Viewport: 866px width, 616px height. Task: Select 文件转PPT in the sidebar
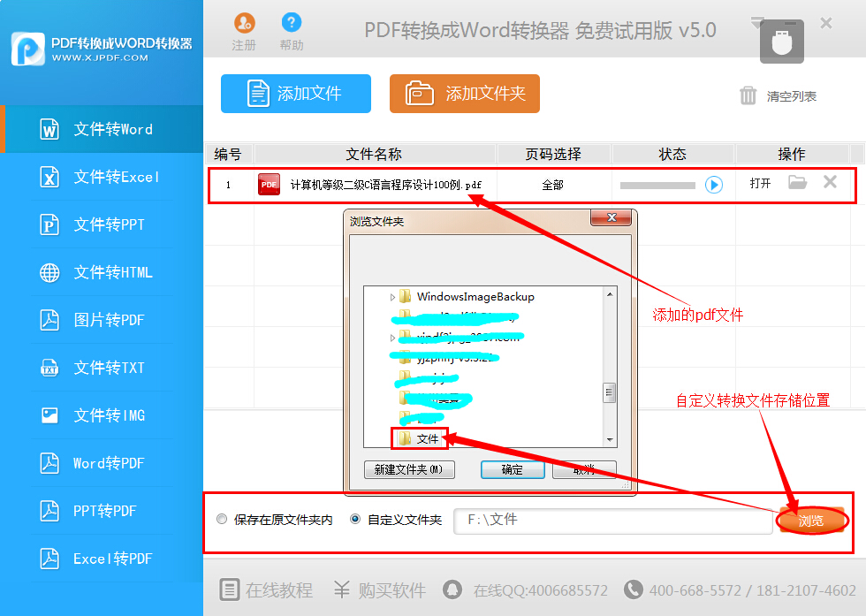[x=103, y=224]
